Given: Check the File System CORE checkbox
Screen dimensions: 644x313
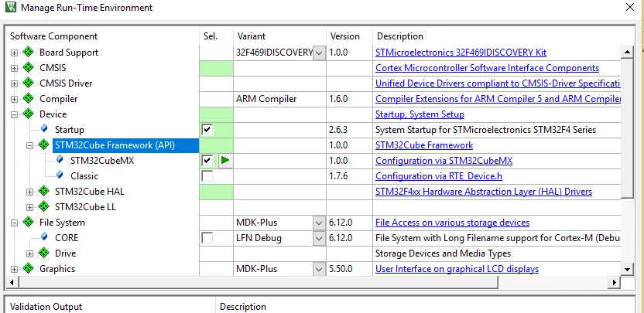Looking at the screenshot, I should coord(207,238).
